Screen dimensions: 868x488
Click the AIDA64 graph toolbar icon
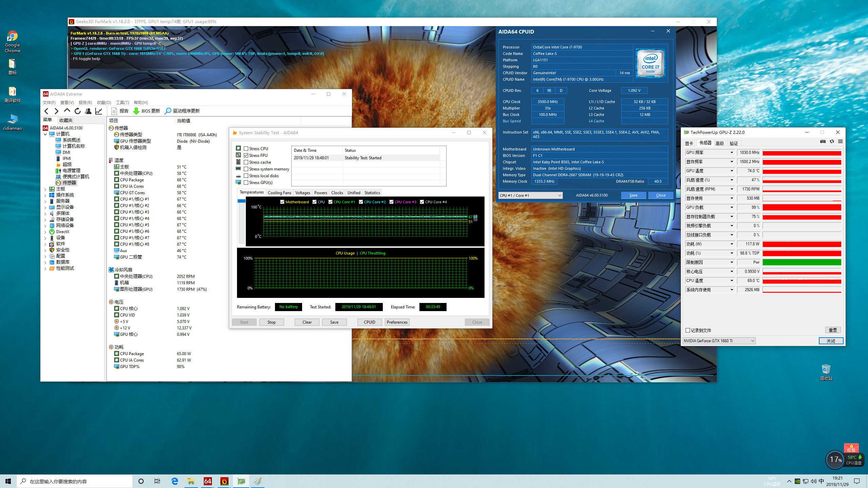(99, 111)
